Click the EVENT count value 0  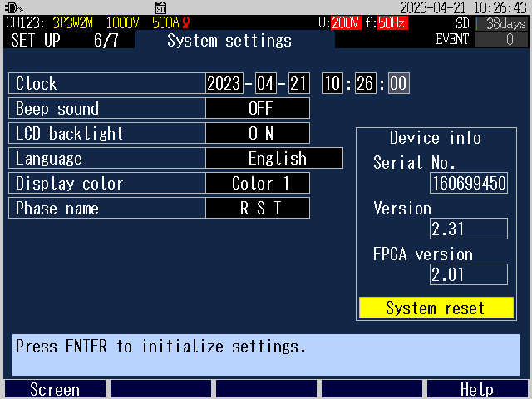[501, 40]
